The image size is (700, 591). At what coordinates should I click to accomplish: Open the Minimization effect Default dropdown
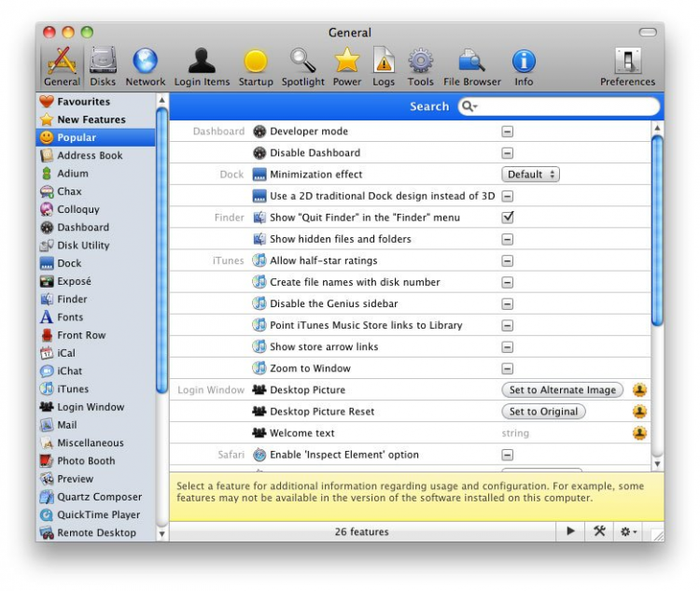pos(530,175)
